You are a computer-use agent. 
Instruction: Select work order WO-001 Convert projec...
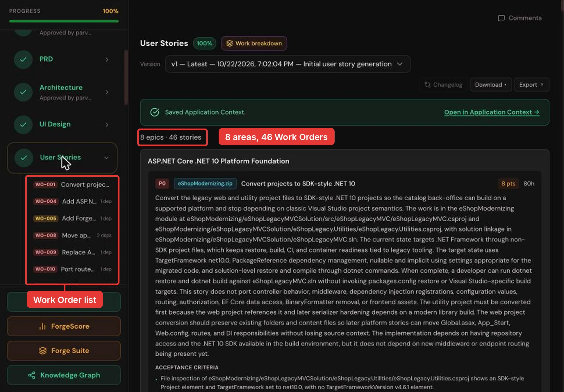tap(72, 184)
